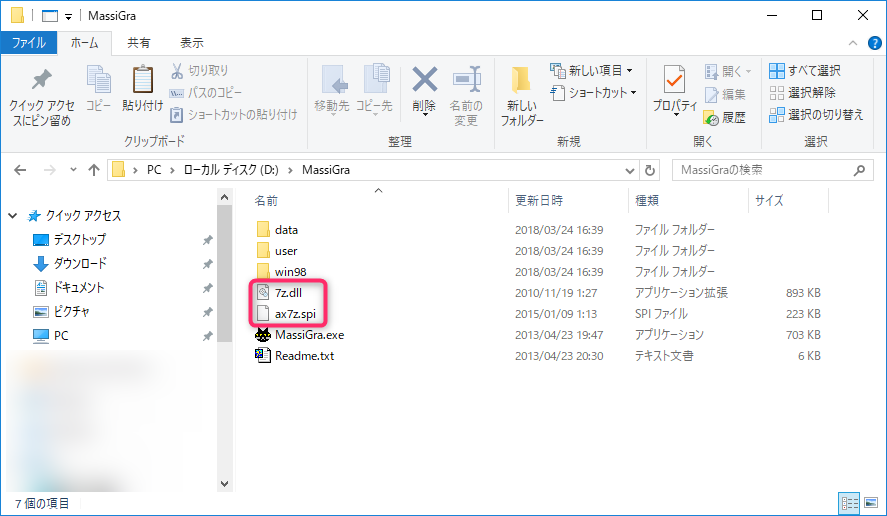Click the 貼り付け (Paste) clipboard icon
The height and width of the screenshot is (516, 887).
coord(143,79)
